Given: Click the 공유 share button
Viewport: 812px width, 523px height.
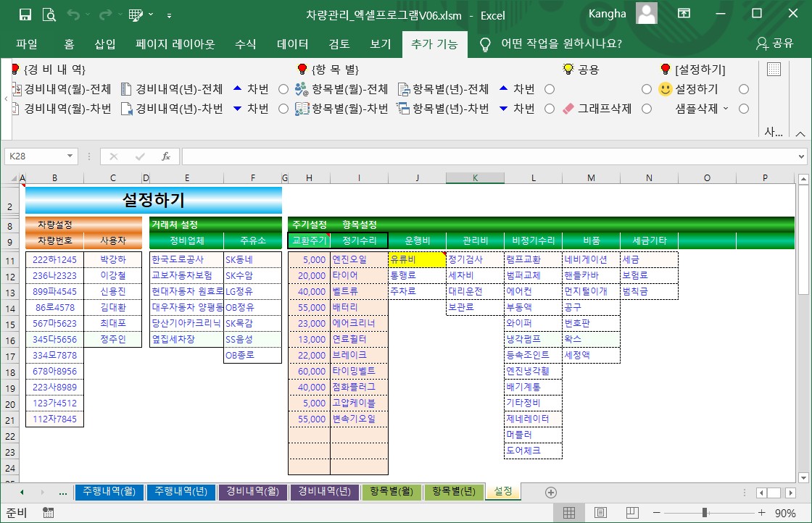Looking at the screenshot, I should pos(775,43).
